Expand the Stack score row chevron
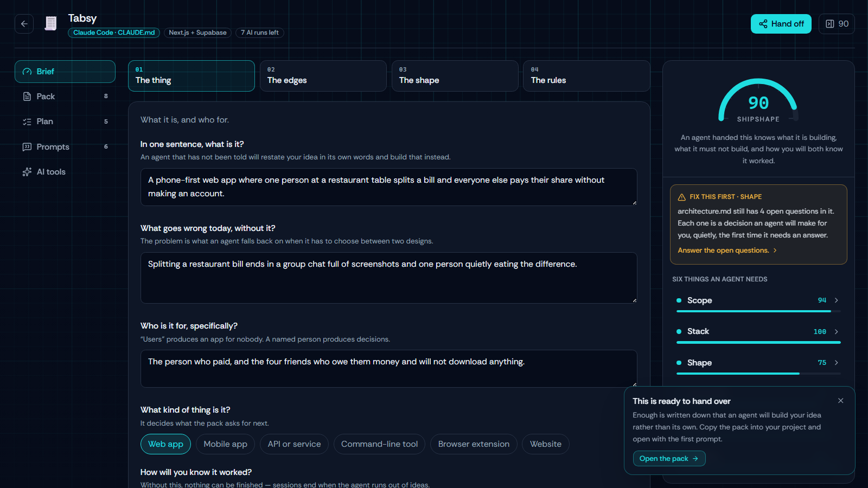 (837, 331)
